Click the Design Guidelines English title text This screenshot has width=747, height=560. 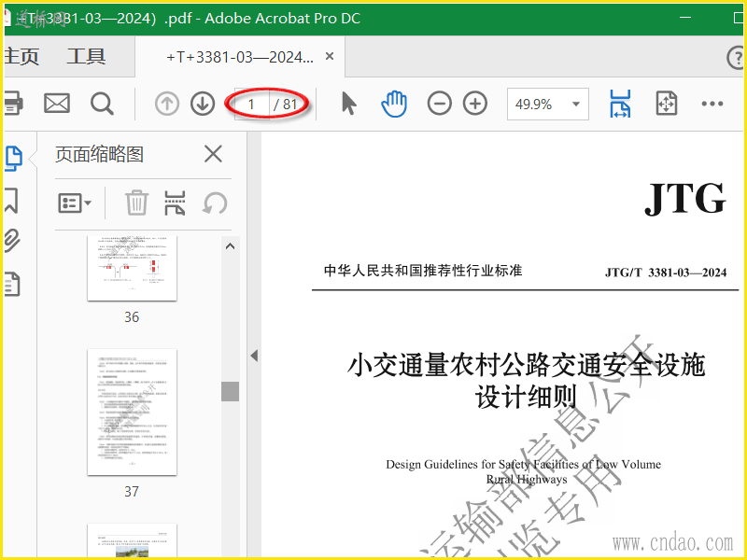[524, 471]
